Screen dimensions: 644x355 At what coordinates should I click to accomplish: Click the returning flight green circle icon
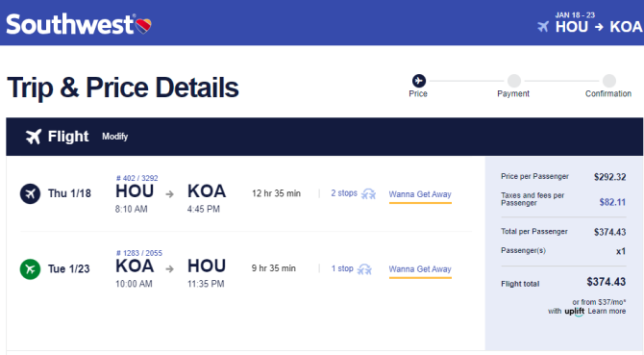[30, 269]
